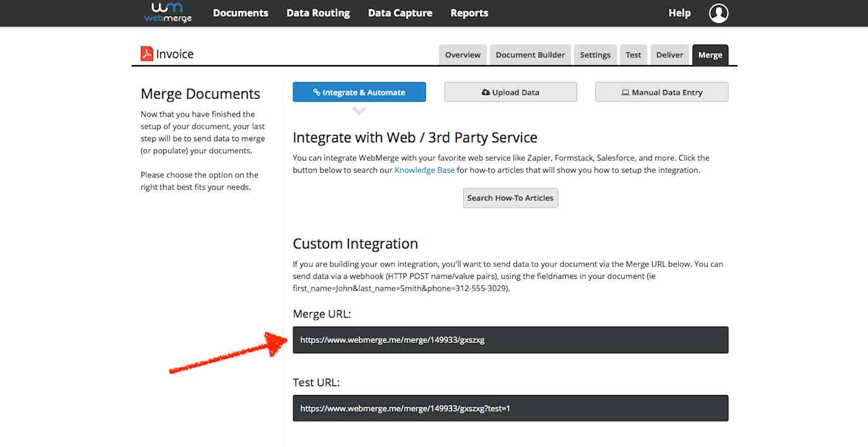Click the Search How-To Articles button

click(510, 198)
